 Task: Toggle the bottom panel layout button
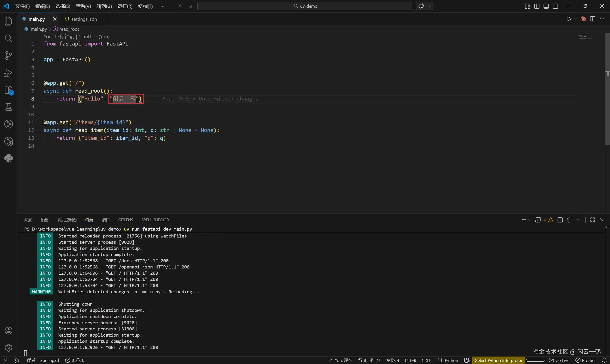[x=546, y=6]
